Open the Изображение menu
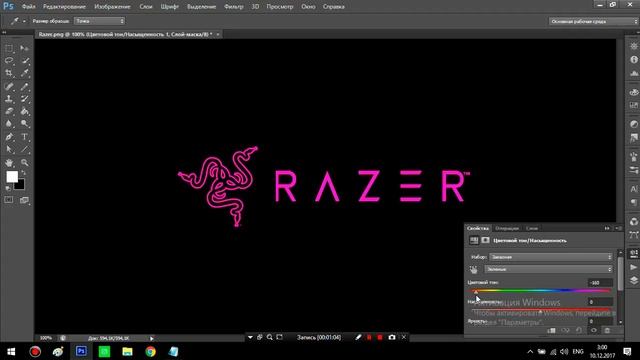 (x=112, y=7)
